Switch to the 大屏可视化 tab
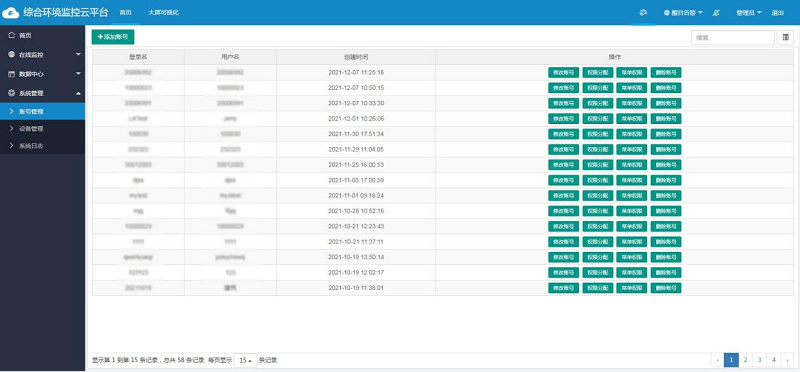This screenshot has width=800, height=372. pyautogui.click(x=163, y=12)
